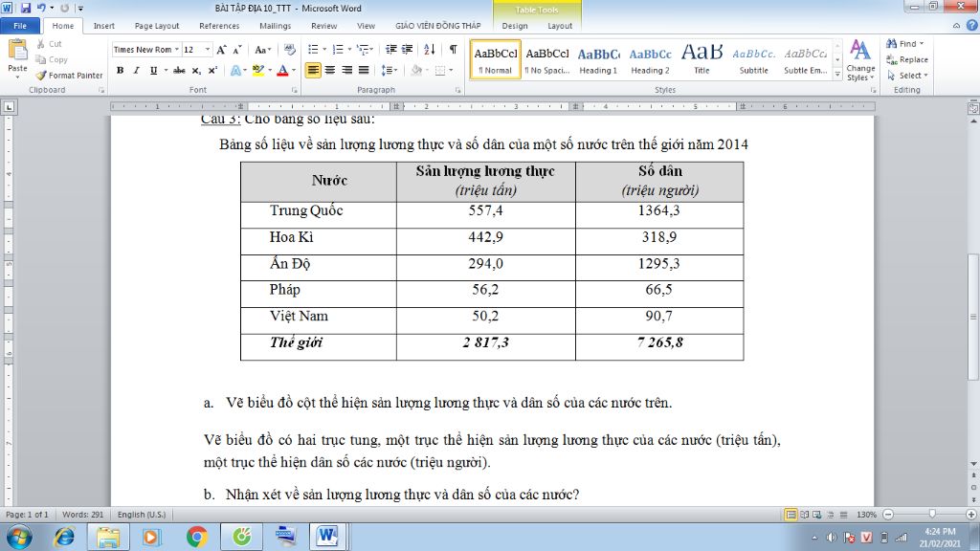Click the Center alignment icon
The image size is (980, 551).
330,71
